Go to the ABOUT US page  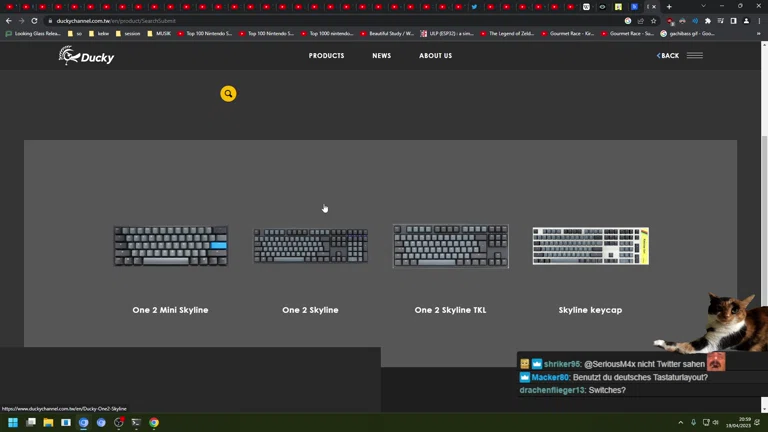coord(435,56)
